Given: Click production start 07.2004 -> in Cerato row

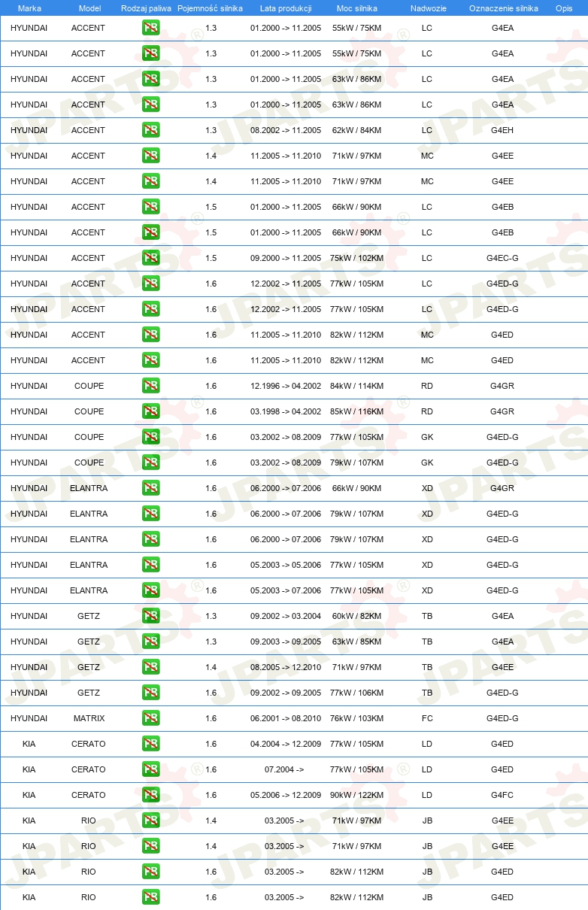Looking at the screenshot, I should 284,769.
